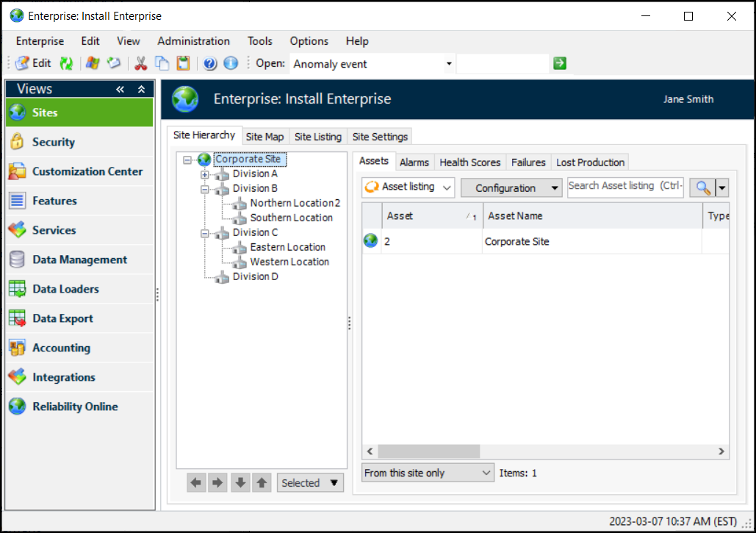Image resolution: width=756 pixels, height=533 pixels.
Task: Click the empty Open text field in toolbar
Action: coord(503,64)
